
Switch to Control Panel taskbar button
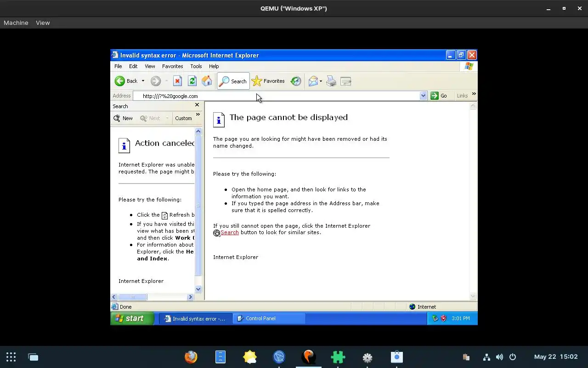[269, 318]
